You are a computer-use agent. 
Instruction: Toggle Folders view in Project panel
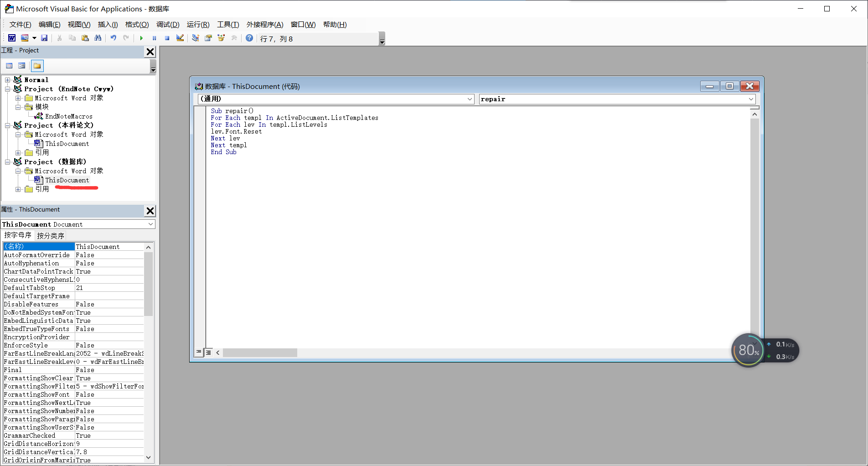click(37, 66)
